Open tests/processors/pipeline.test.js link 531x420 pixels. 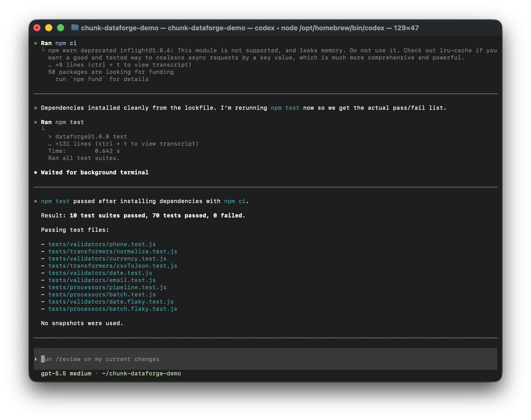pyautogui.click(x=107, y=287)
